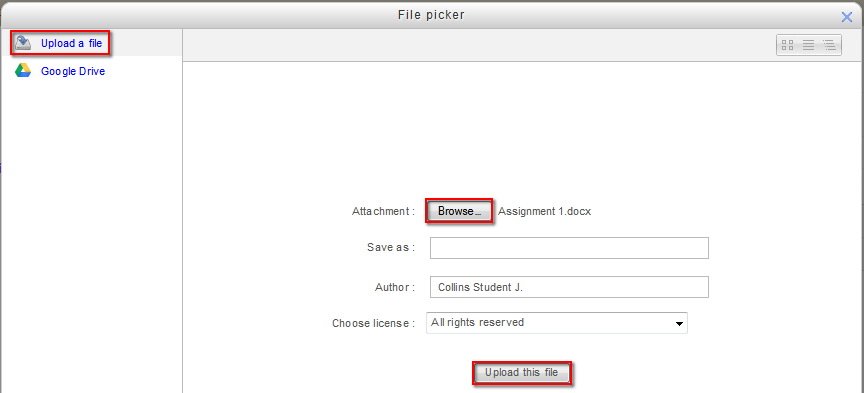Click into the Author field
864x393 pixels.
tap(569, 287)
